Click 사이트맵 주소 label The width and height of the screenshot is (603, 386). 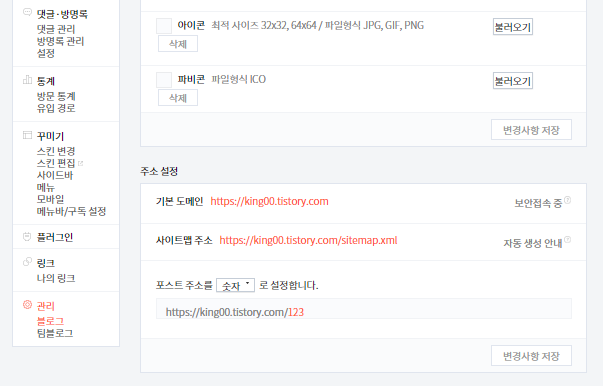pyautogui.click(x=184, y=240)
